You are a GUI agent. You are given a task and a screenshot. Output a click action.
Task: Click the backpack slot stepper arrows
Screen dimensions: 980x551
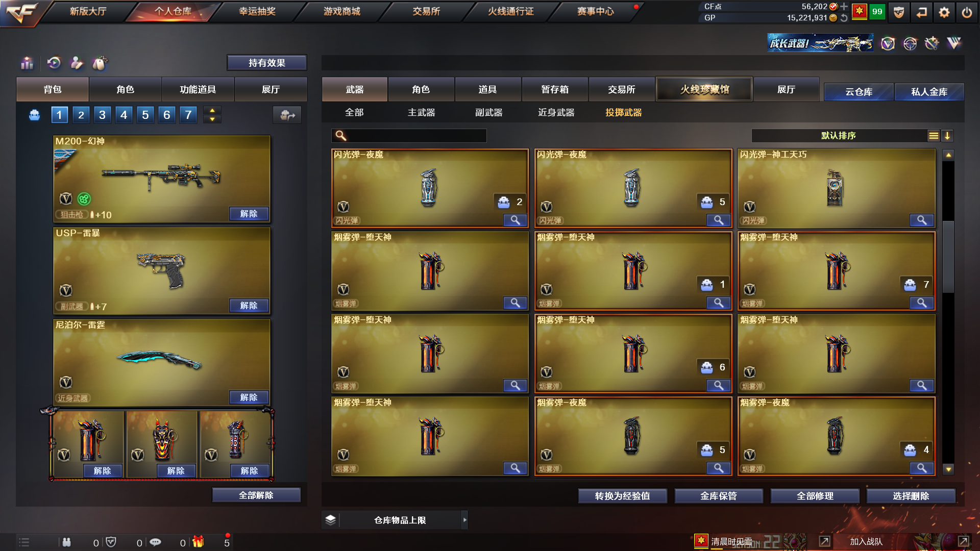(212, 115)
